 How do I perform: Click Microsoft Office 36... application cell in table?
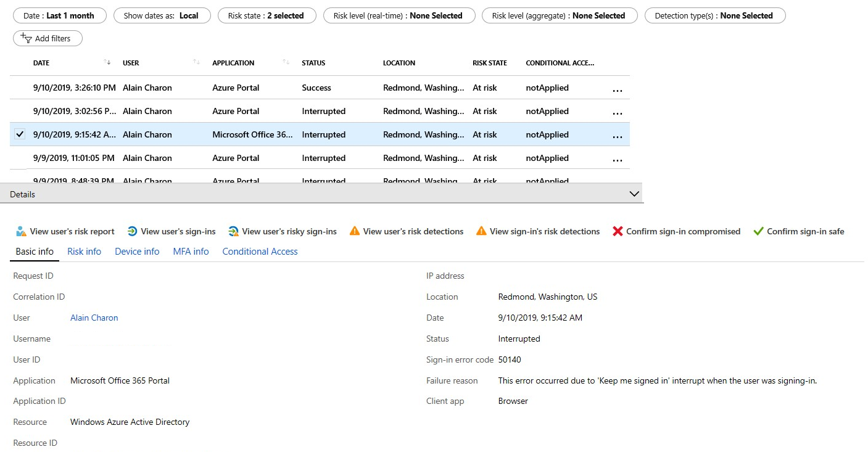click(253, 134)
